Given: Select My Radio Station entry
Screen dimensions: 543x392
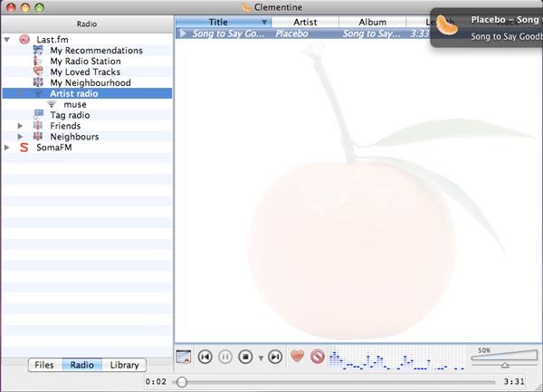Looking at the screenshot, I should coord(86,62).
